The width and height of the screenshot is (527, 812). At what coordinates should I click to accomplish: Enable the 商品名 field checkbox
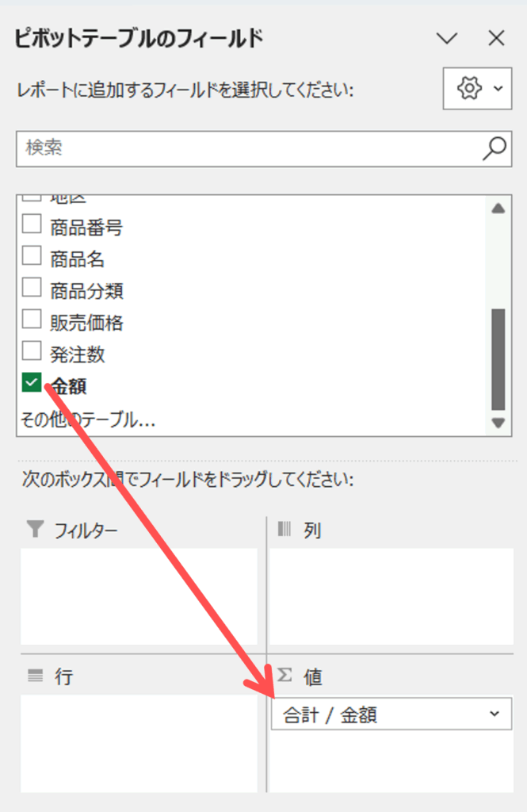point(32,256)
